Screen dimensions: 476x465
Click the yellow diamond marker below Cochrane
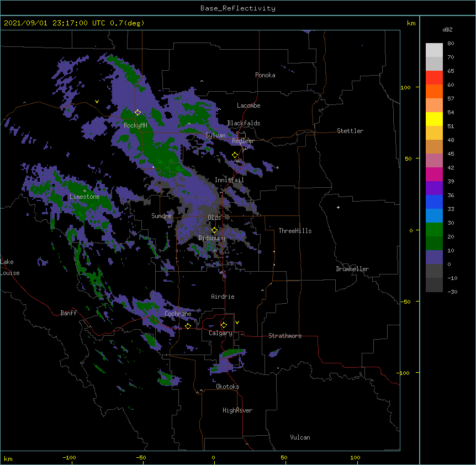(188, 326)
